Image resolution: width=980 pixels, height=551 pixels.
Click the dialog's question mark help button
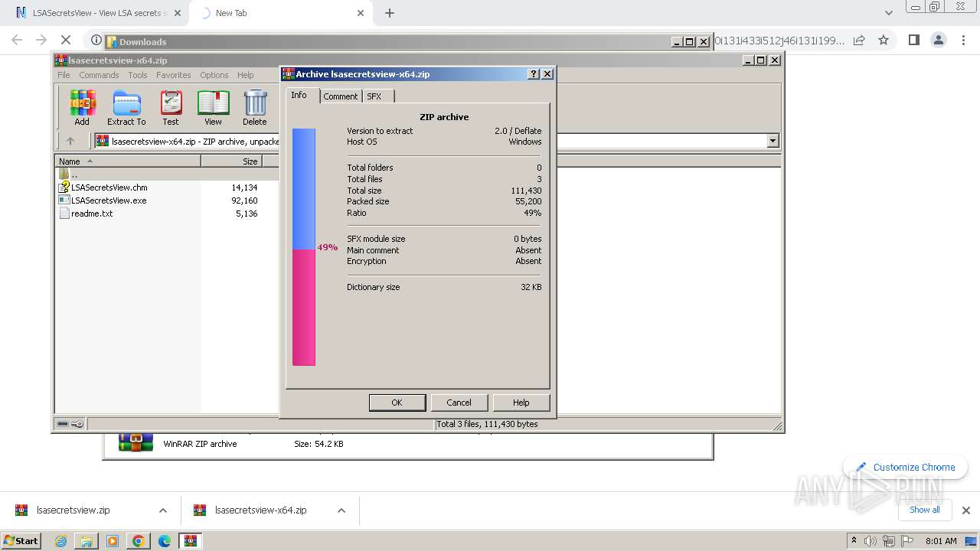[x=534, y=74]
